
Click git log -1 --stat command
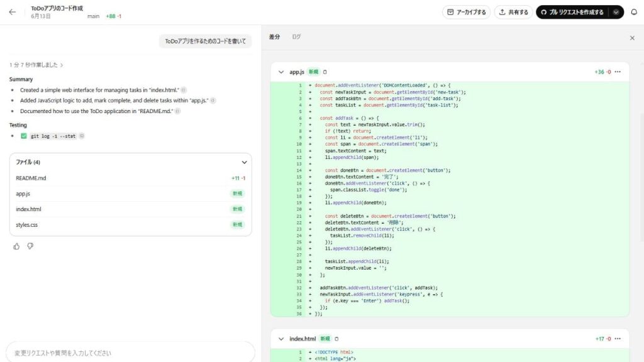pos(53,136)
